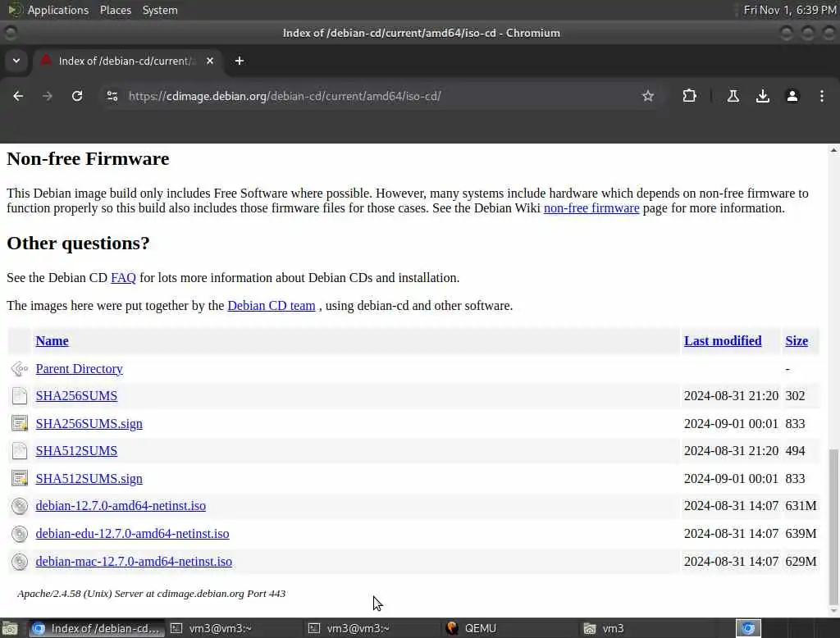Click disc icon for debian-edu-12.7.0 ISO

(20, 534)
